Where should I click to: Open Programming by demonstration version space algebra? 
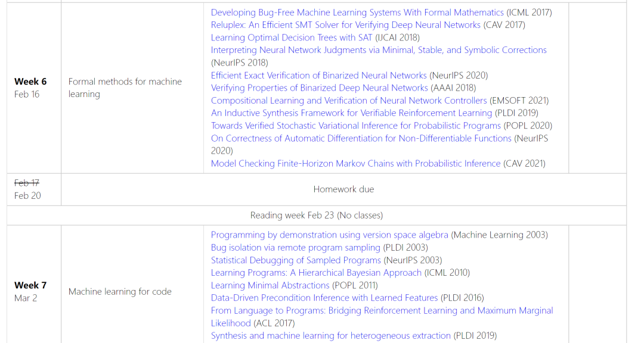(329, 235)
